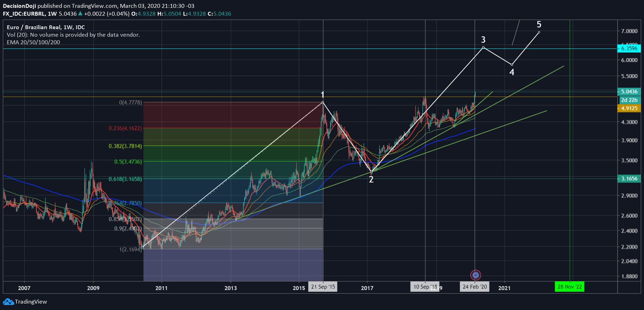Click the '1(2.1694)' Fibonacci label

click(130, 249)
